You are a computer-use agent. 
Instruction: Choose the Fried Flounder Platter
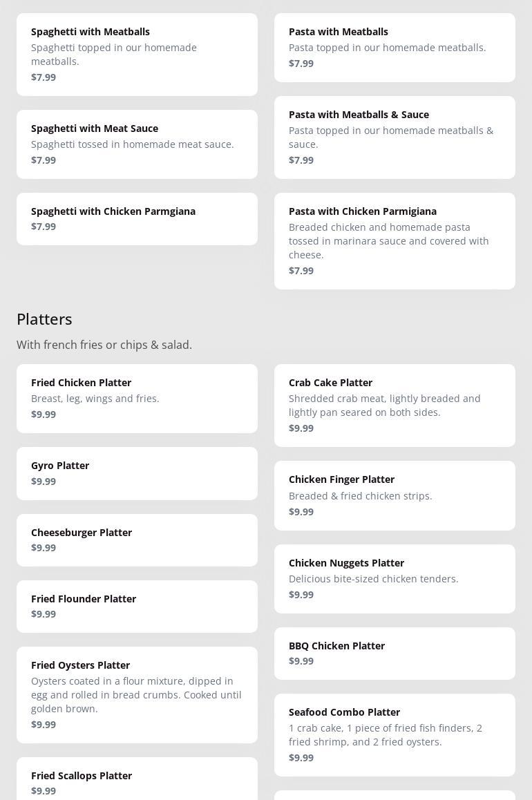[137, 606]
